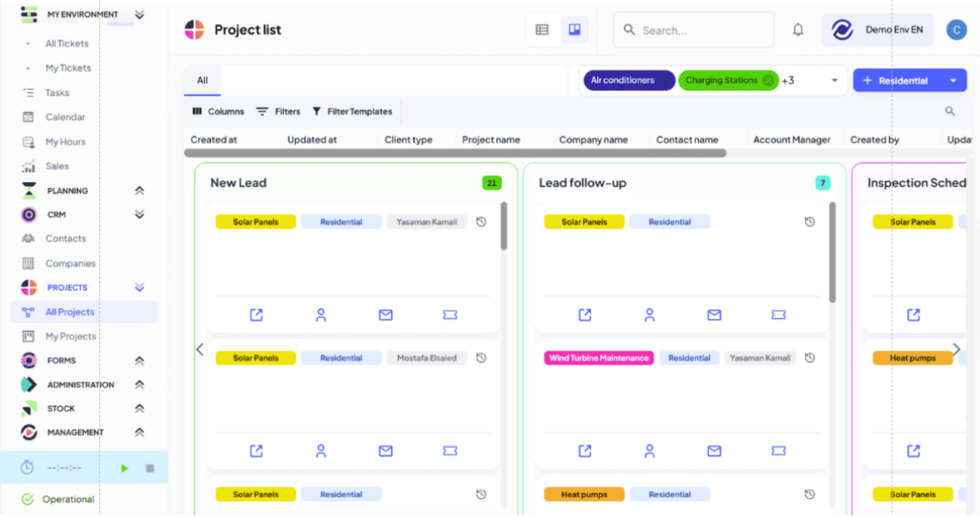Expand the Stock section chevron
The image size is (980, 517).
click(x=139, y=408)
